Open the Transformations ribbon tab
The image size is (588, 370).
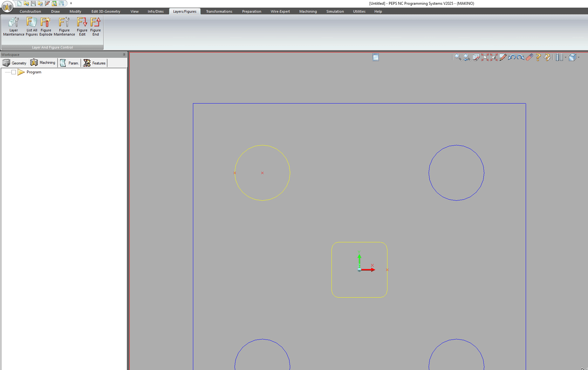219,11
